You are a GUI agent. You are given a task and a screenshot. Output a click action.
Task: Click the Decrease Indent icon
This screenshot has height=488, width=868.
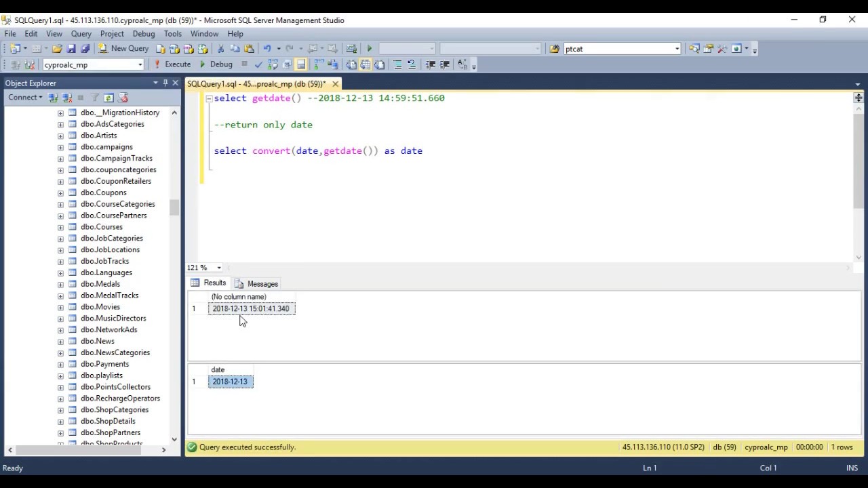[x=430, y=65]
